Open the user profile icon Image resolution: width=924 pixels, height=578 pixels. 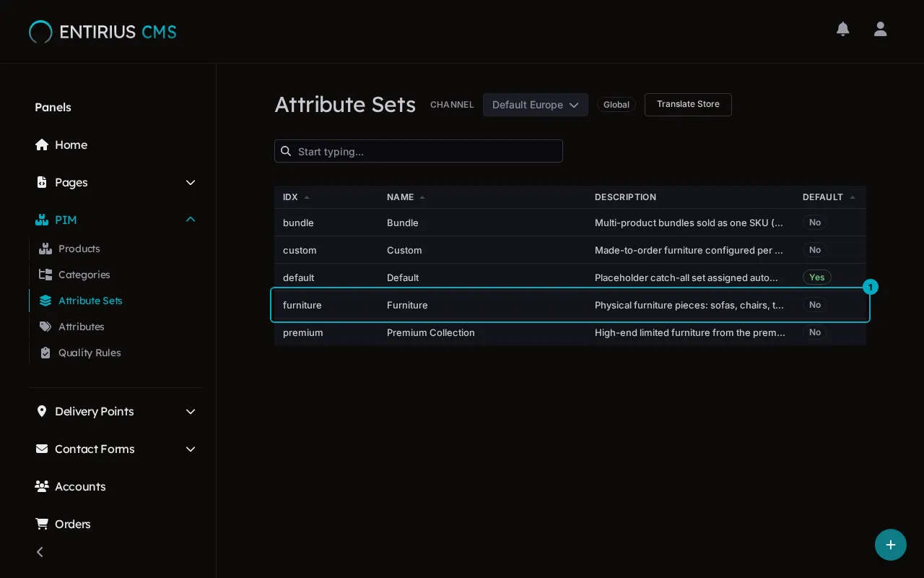pyautogui.click(x=880, y=29)
